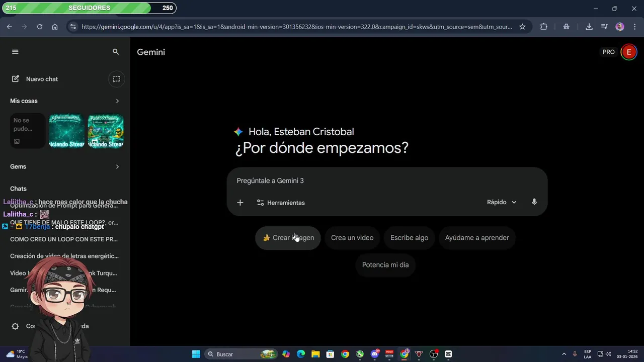Click the tray microphone in-use icon
The height and width of the screenshot is (362, 644).
click(575, 354)
